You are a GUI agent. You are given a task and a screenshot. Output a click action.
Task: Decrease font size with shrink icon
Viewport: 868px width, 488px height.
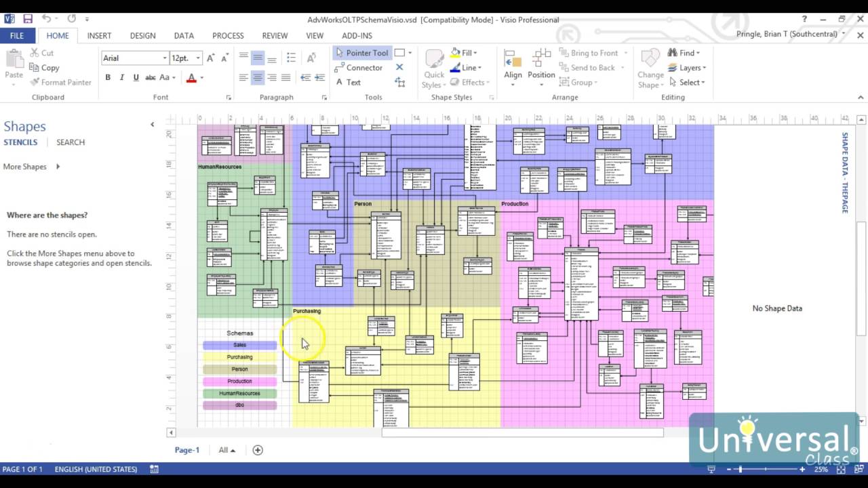(x=226, y=58)
